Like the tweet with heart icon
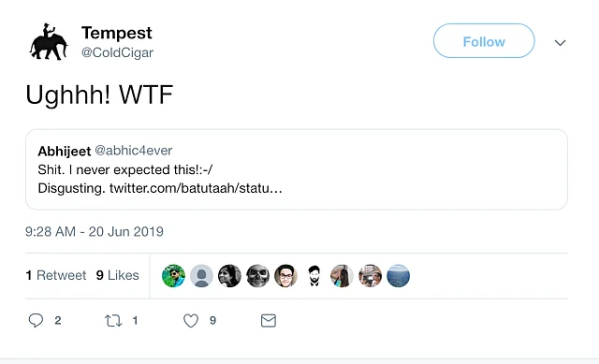This screenshot has width=599, height=364. point(191,320)
